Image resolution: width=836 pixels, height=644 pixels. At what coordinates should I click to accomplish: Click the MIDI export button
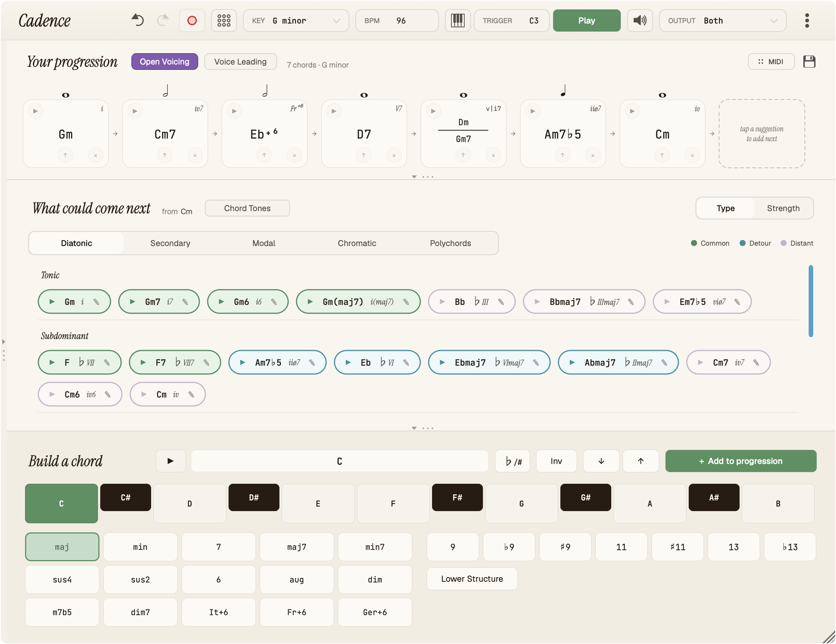point(771,62)
